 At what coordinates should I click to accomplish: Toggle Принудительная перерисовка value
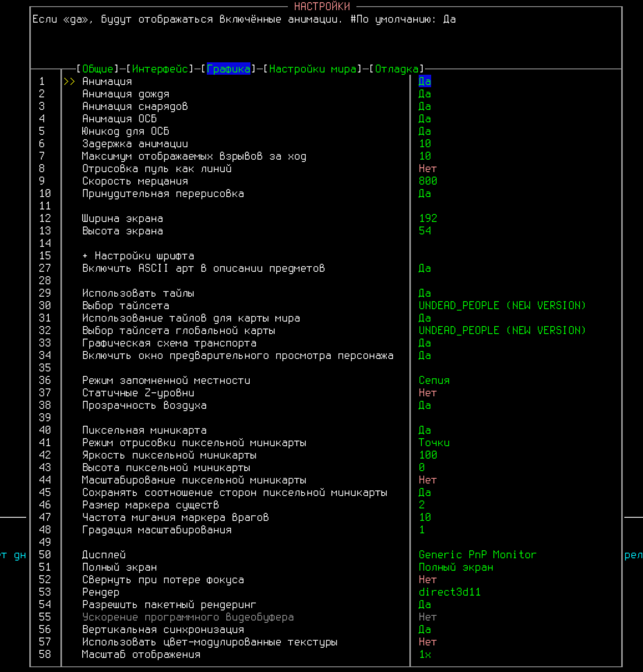[x=425, y=193]
